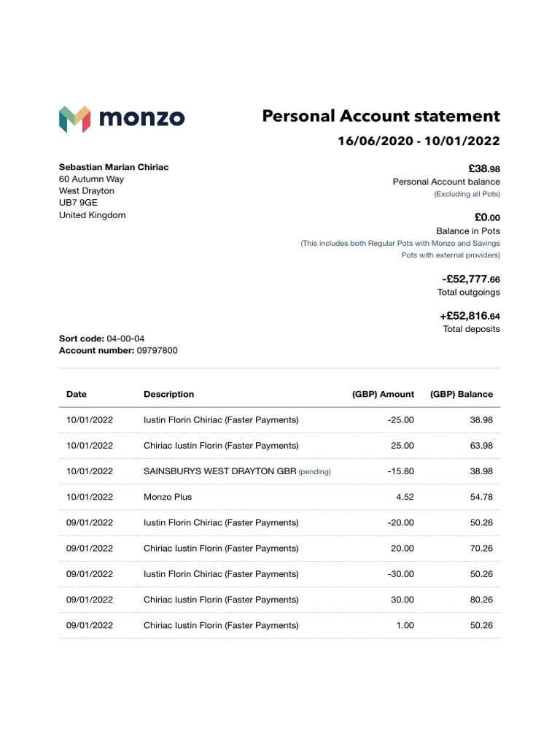
Task: Click the Date column header
Action: pos(77,394)
